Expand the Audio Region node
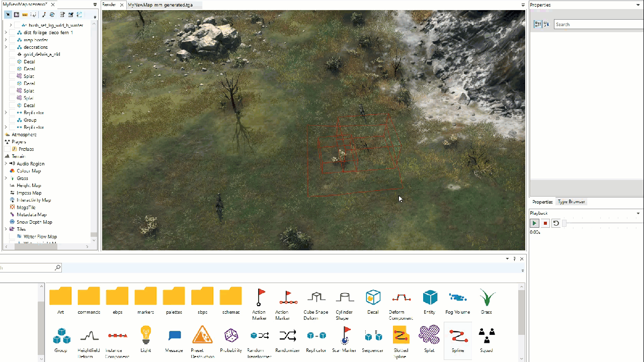The height and width of the screenshot is (362, 644). (x=6, y=163)
